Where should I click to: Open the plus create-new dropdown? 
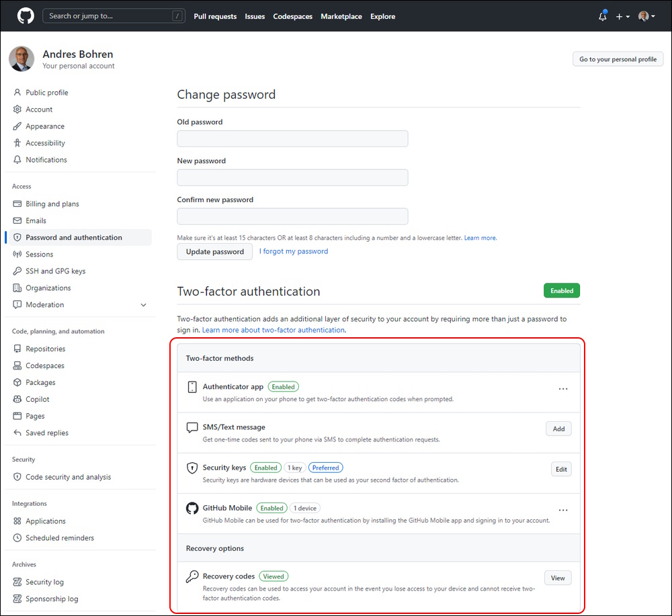tap(622, 16)
